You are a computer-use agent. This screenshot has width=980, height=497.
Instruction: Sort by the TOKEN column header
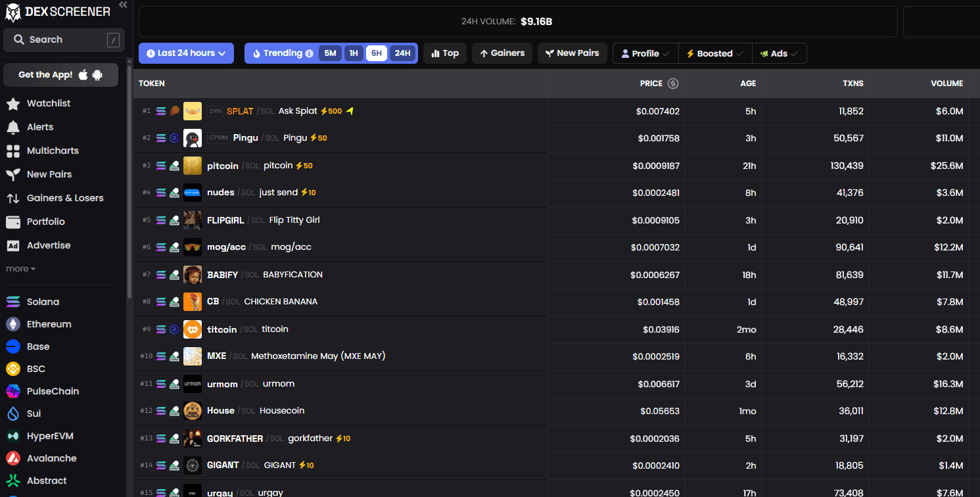point(152,83)
